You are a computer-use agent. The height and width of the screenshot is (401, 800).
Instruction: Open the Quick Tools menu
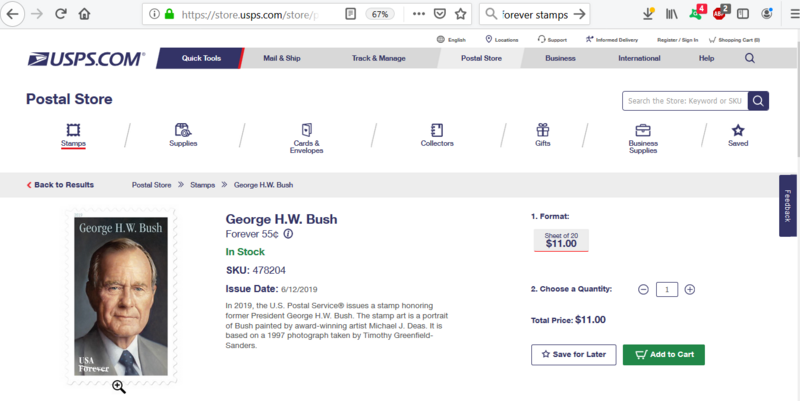[201, 58]
